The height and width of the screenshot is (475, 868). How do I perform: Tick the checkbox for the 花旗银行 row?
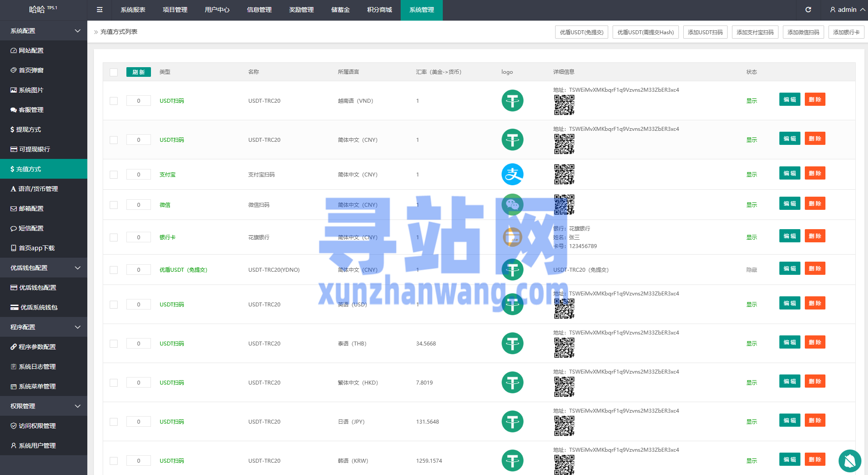(x=114, y=237)
